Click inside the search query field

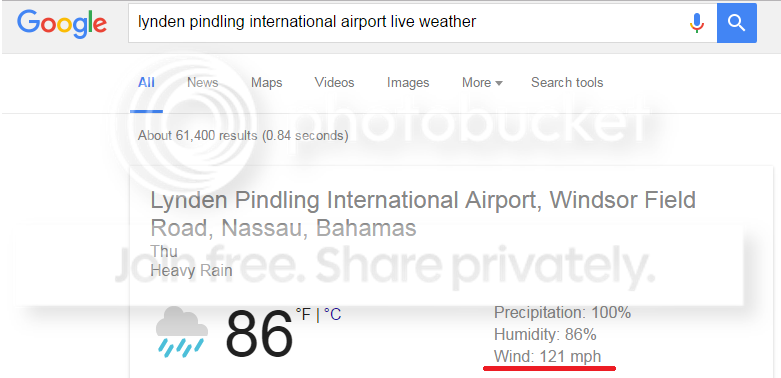coord(408,22)
